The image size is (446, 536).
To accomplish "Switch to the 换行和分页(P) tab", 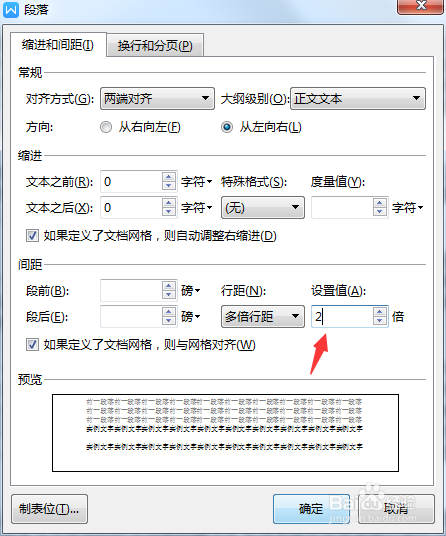I will [x=155, y=45].
